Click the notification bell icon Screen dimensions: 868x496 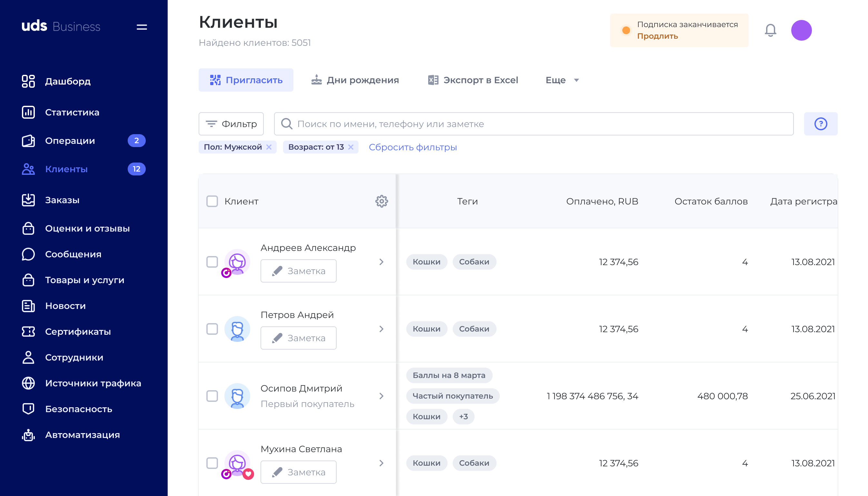[x=770, y=30]
